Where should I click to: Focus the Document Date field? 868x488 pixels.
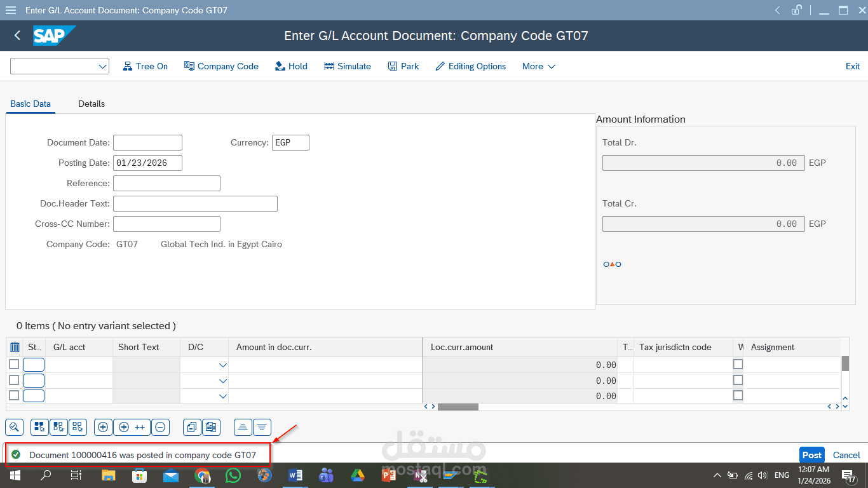pos(147,142)
